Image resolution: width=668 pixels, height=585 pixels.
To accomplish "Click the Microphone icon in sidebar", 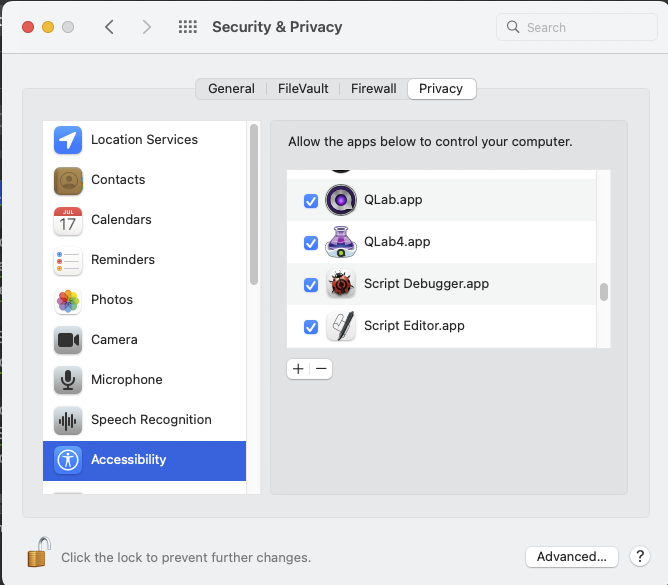I will (x=68, y=380).
